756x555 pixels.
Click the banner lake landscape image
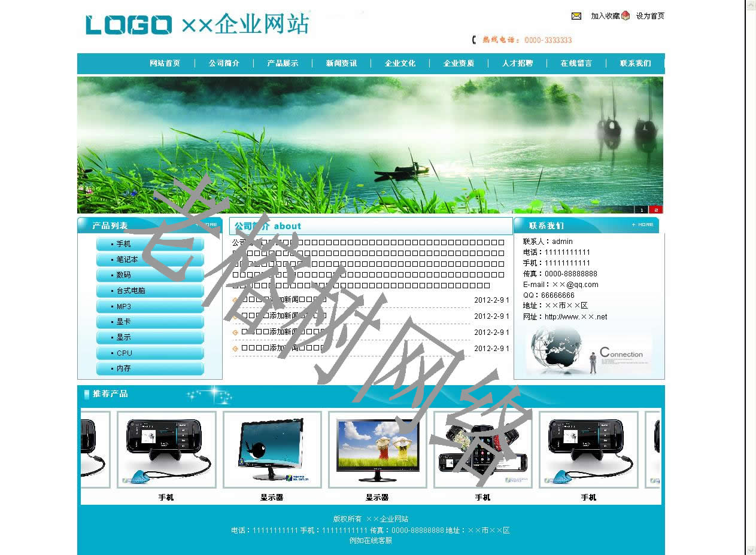tap(370, 145)
